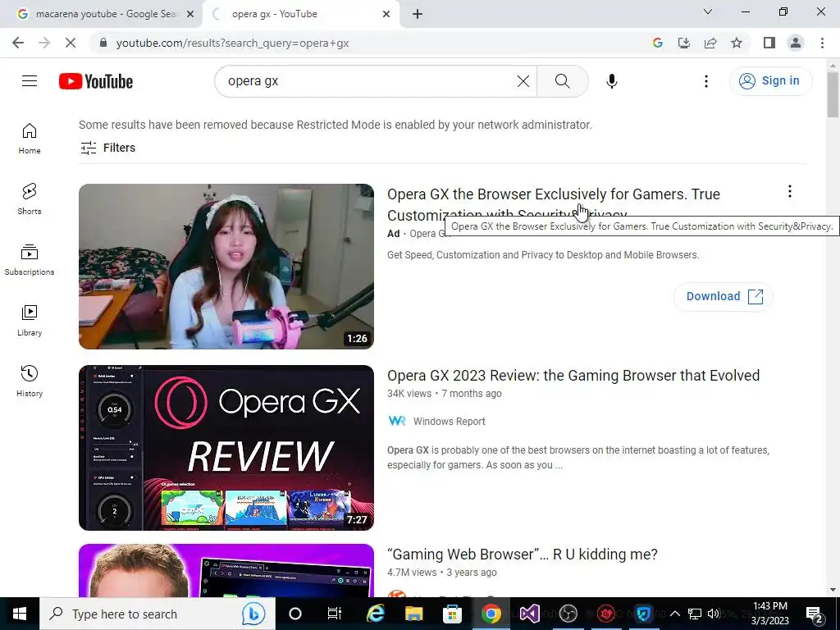Open Task View in taskbar

[335, 614]
